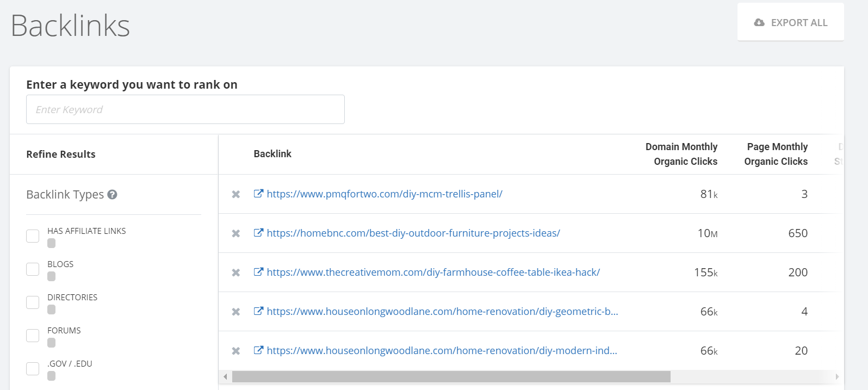Image resolution: width=868 pixels, height=390 pixels.
Task: Open the diy-geometric houseonlongwoodlane link
Action: point(442,312)
